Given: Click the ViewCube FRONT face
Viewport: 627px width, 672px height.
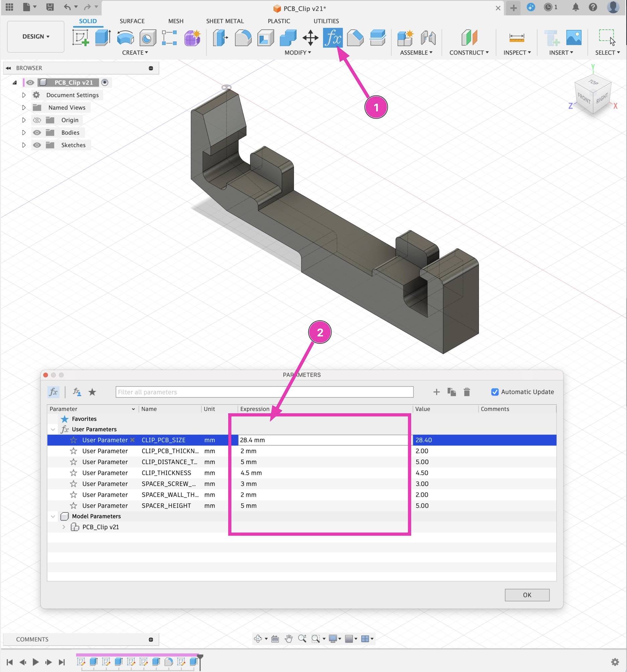Looking at the screenshot, I should [584, 99].
